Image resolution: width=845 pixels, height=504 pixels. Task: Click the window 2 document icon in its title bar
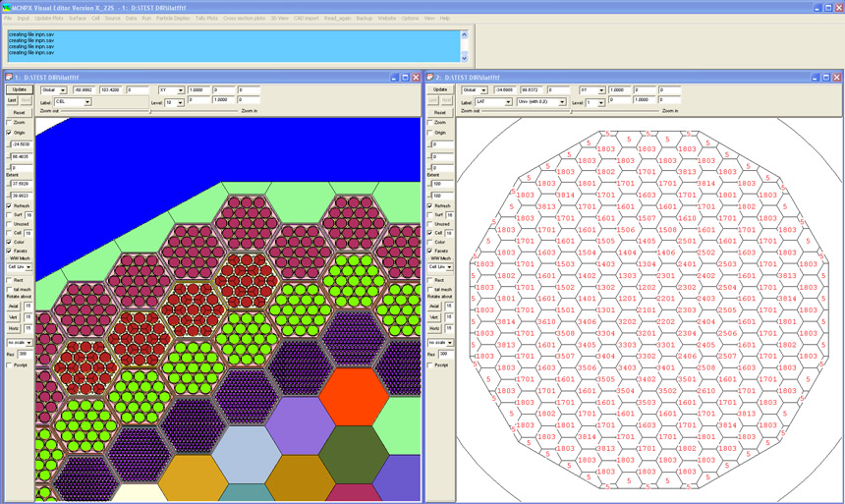pyautogui.click(x=430, y=77)
